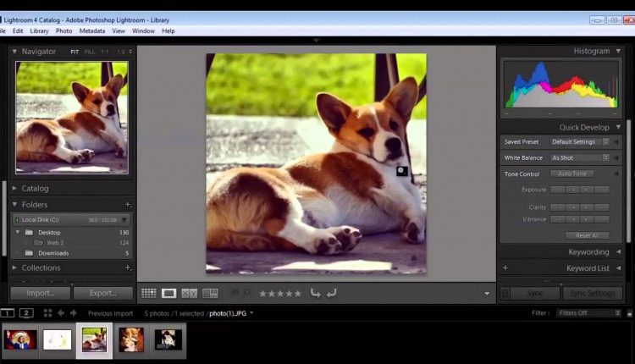Image resolution: width=635 pixels, height=364 pixels.
Task: Show the top panel using the arrow
Action: coord(317,40)
